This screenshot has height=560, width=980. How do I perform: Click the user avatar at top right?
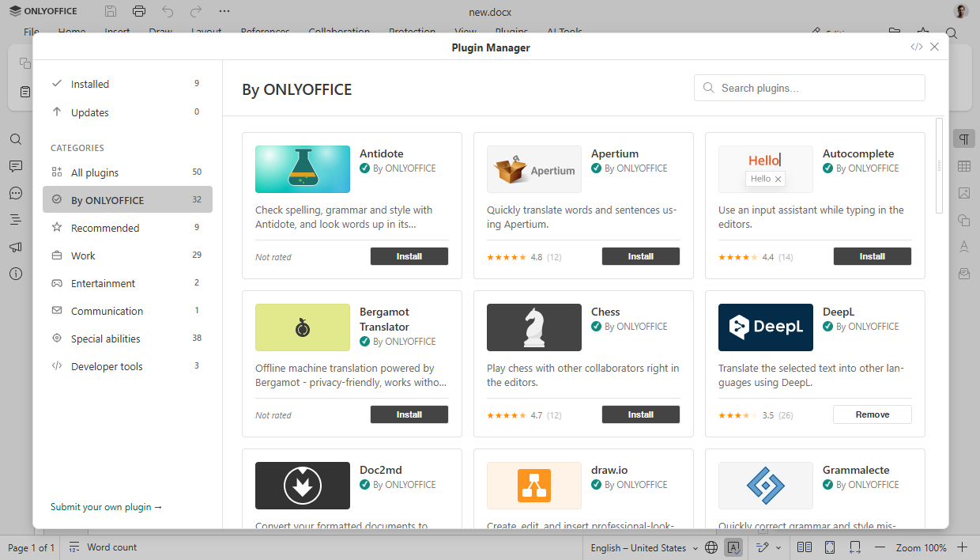point(961,11)
